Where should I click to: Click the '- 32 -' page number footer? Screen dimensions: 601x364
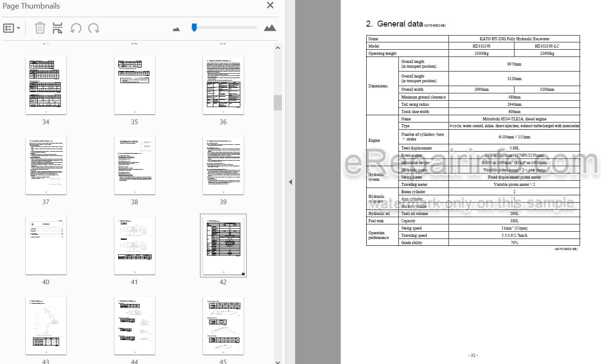473,355
